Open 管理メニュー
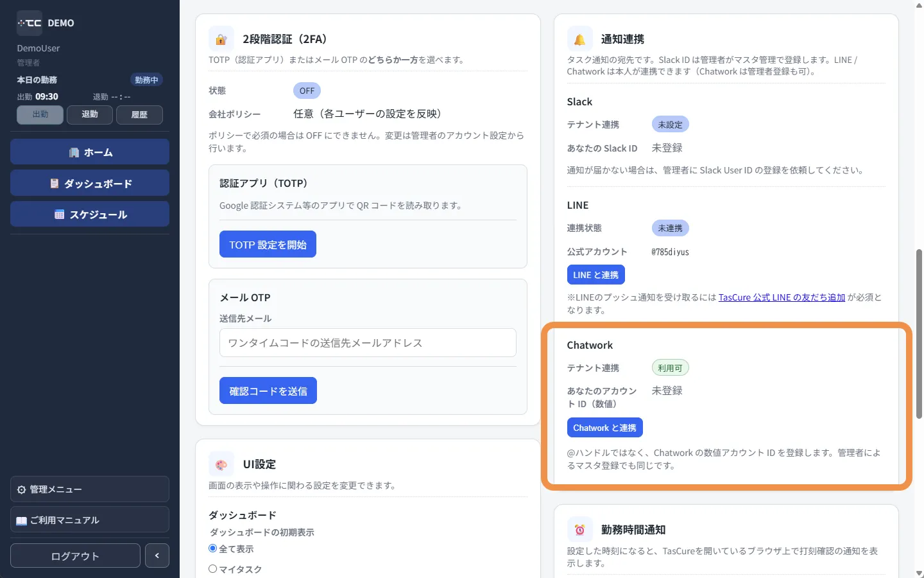The width and height of the screenshot is (924, 578). pos(90,489)
